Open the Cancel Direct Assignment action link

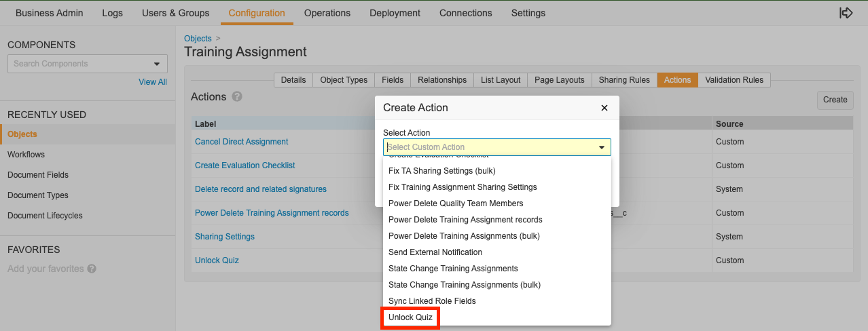pyautogui.click(x=241, y=142)
